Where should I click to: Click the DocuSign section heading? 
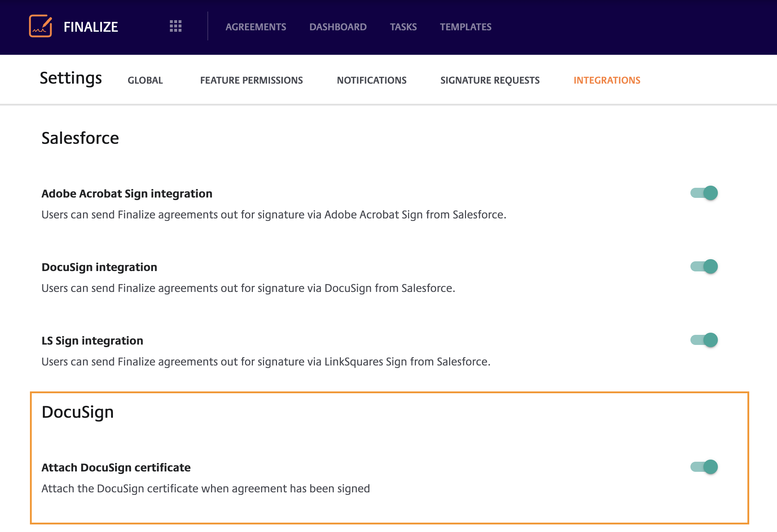coord(78,412)
